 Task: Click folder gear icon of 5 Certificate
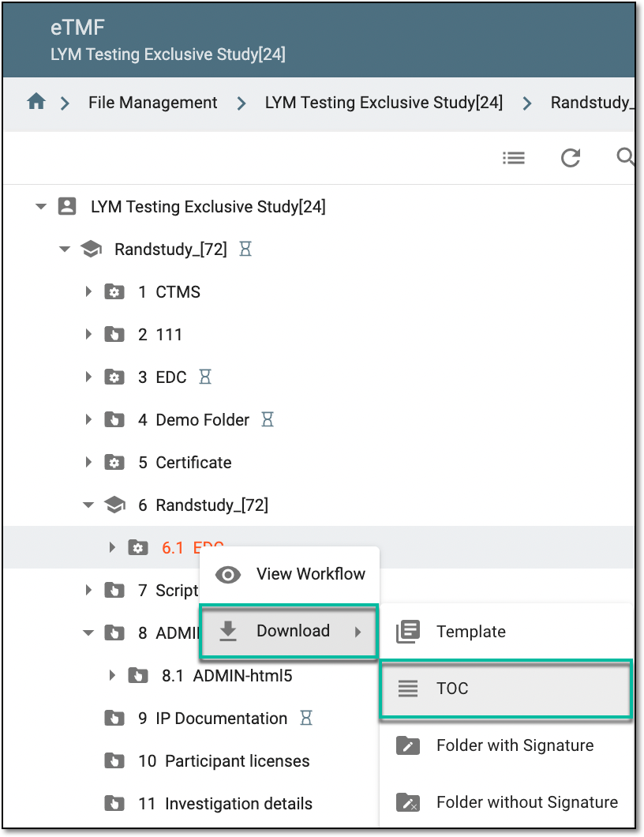(114, 462)
